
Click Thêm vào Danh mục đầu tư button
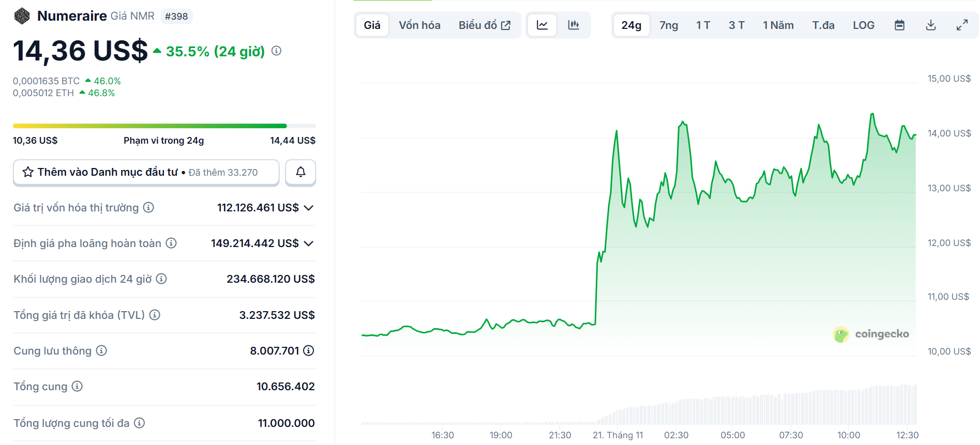[x=146, y=172]
